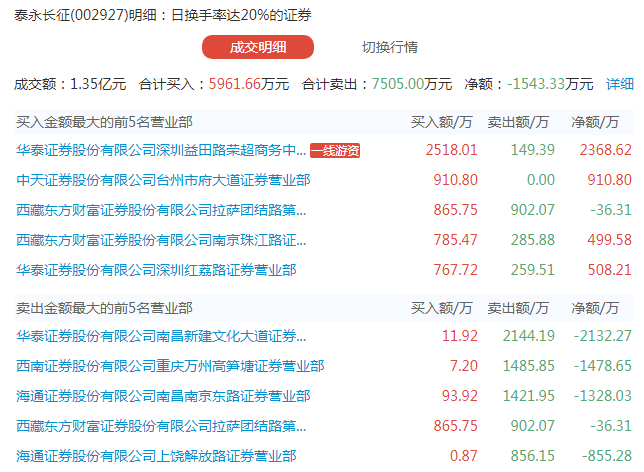Click buy amount 7.20
This screenshot has height=472, width=644.
(464, 366)
